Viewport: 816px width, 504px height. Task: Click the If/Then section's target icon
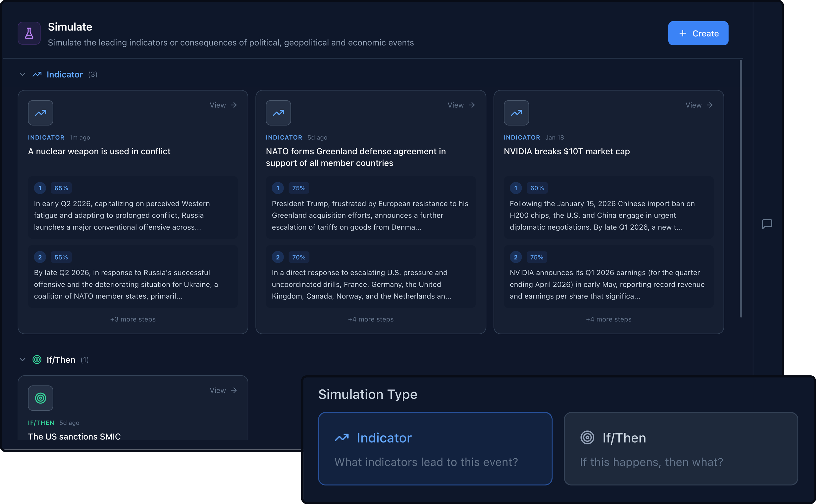coord(37,360)
